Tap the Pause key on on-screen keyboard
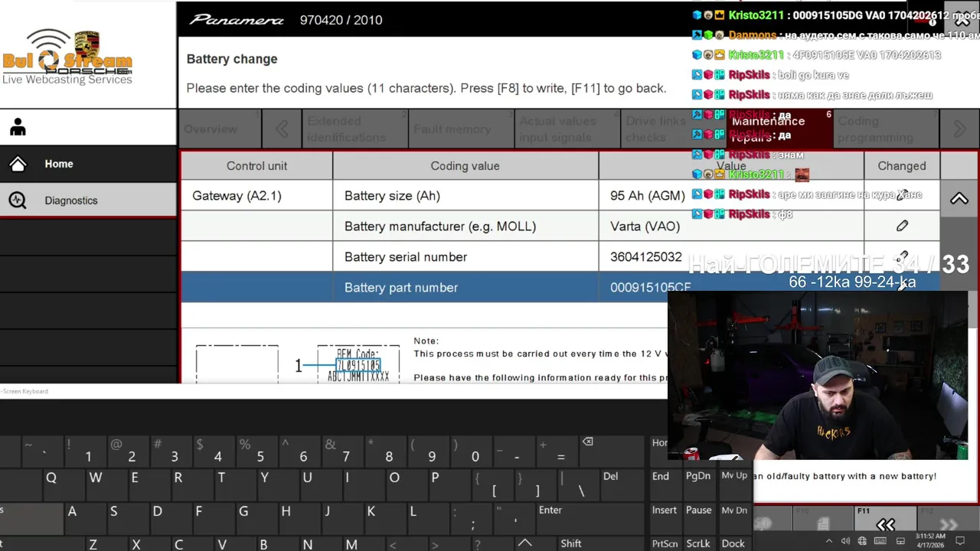Image resolution: width=980 pixels, height=551 pixels. coord(698,518)
